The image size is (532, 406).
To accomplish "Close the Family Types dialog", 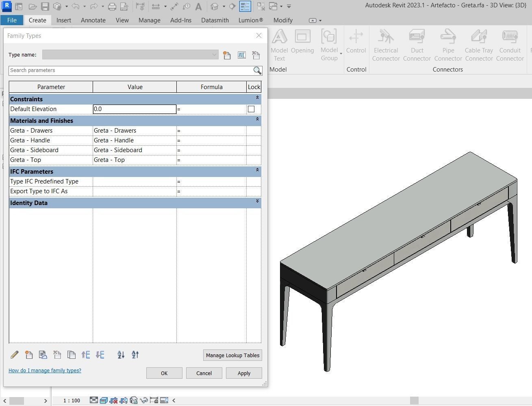I will [x=259, y=35].
